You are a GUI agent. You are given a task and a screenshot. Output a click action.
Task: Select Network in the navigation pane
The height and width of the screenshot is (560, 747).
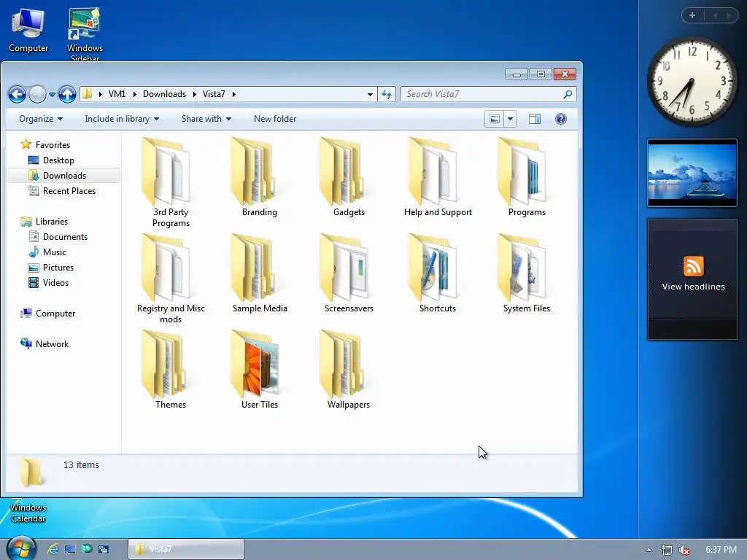click(x=44, y=344)
